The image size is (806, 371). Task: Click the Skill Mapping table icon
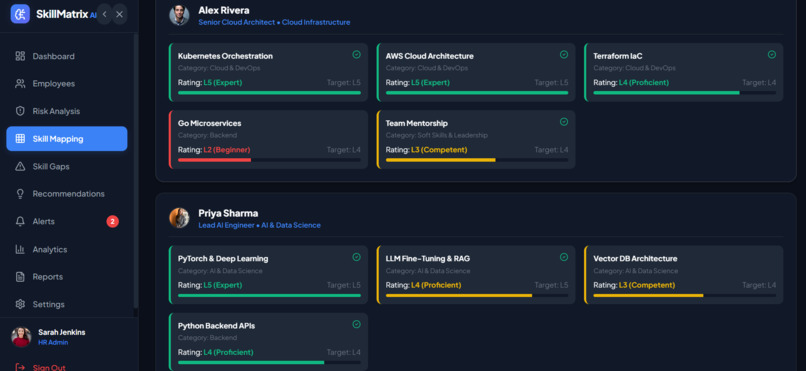click(20, 139)
